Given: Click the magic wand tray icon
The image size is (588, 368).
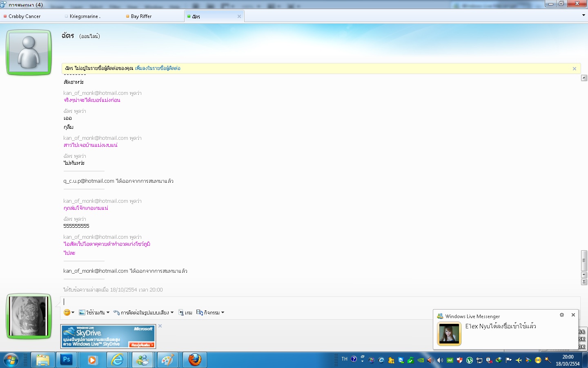Looking at the screenshot, I should pyautogui.click(x=548, y=360).
